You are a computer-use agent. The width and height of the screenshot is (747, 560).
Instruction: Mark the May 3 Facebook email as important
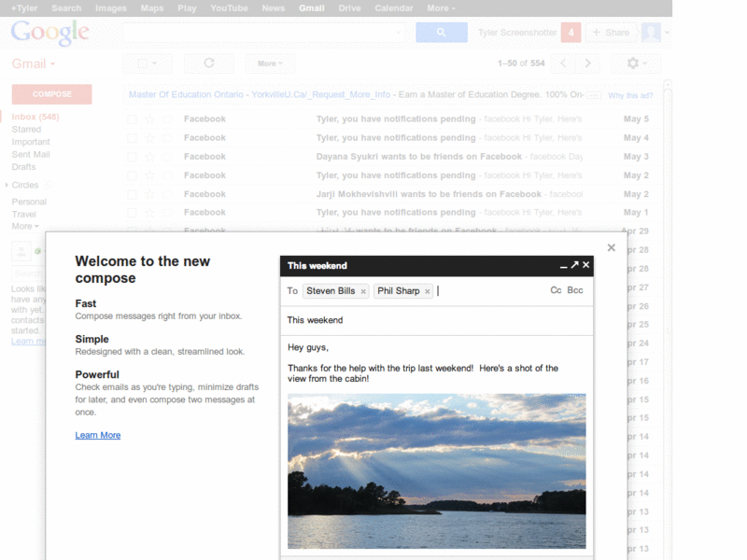click(x=167, y=157)
